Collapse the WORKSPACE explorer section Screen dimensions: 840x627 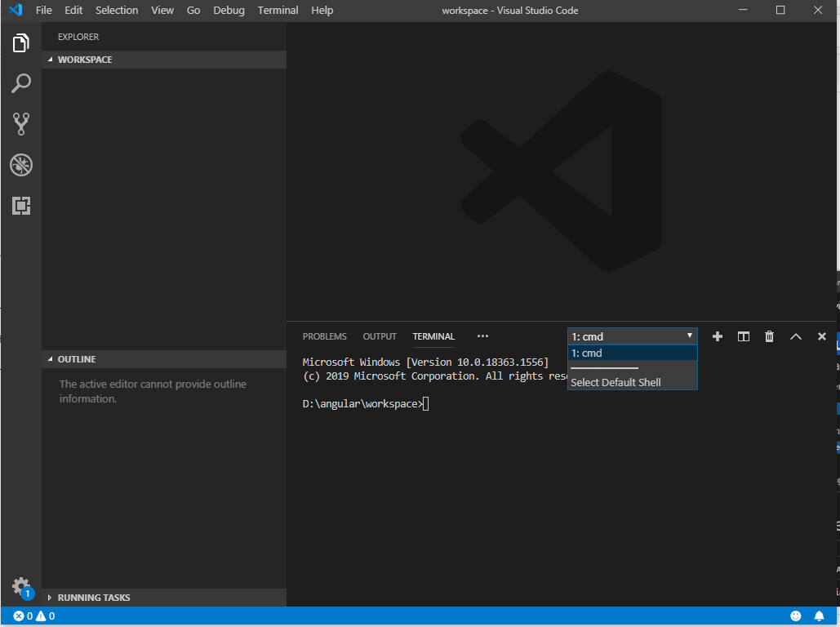pyautogui.click(x=85, y=60)
